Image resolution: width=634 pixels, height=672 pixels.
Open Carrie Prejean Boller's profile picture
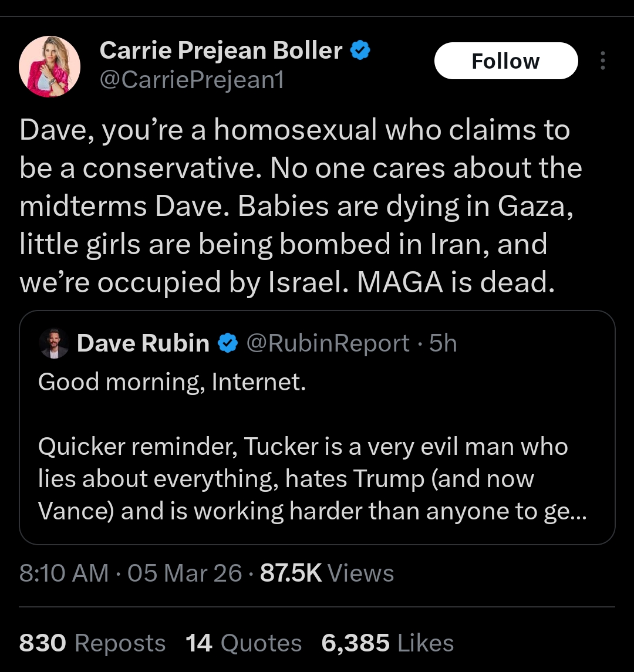point(49,66)
